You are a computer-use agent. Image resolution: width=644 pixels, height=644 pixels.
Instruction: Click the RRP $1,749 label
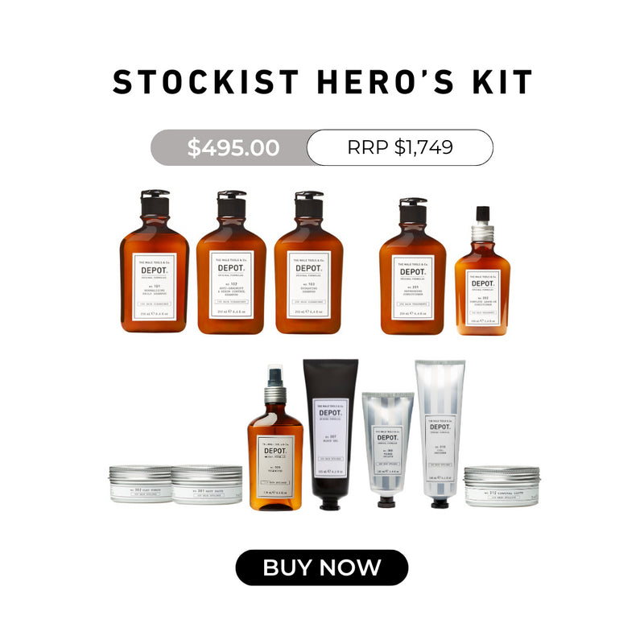pyautogui.click(x=400, y=147)
